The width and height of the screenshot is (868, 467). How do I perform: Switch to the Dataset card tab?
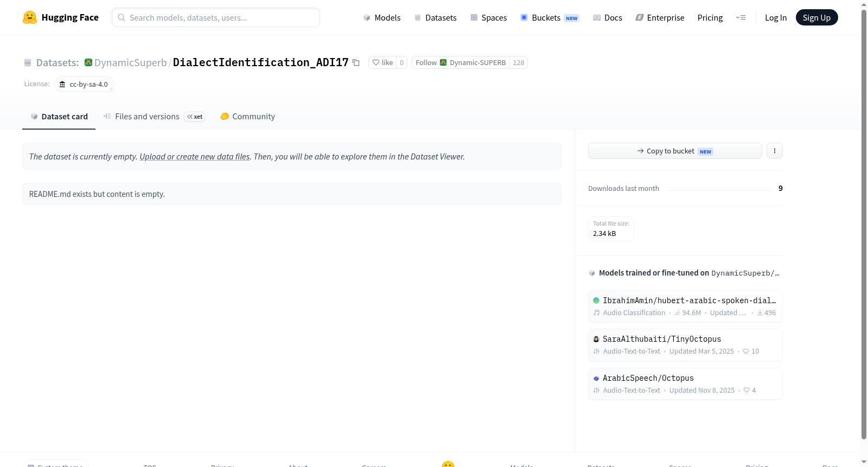[59, 117]
